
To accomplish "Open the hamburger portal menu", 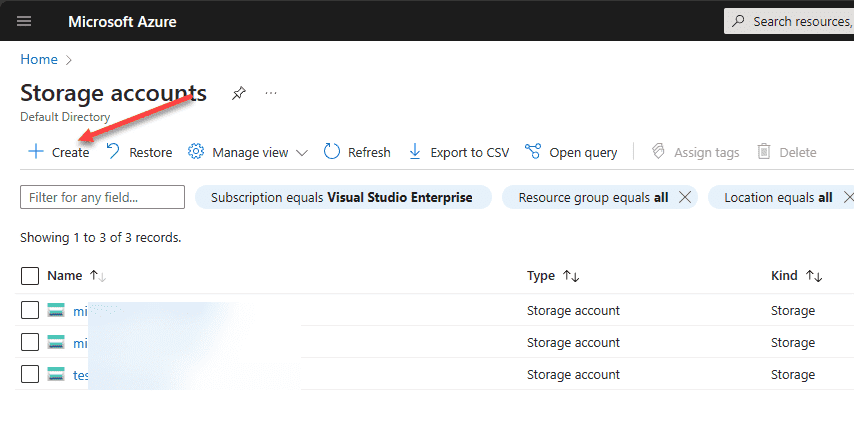I will [24, 21].
